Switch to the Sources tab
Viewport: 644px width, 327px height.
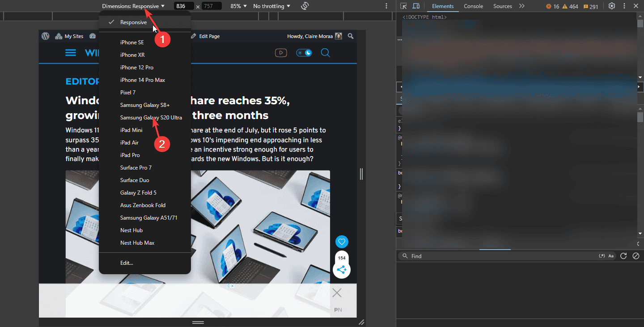[503, 6]
